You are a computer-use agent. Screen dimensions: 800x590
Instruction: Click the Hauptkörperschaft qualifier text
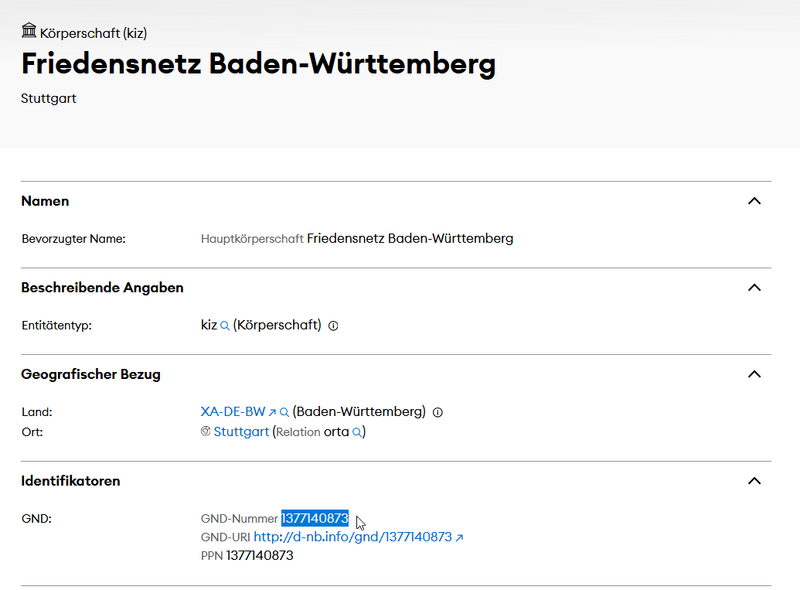click(x=252, y=239)
